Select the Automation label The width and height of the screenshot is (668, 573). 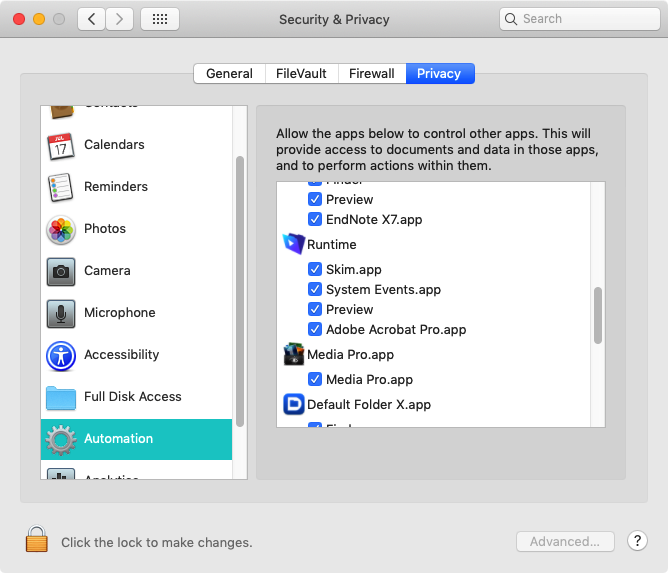point(118,438)
